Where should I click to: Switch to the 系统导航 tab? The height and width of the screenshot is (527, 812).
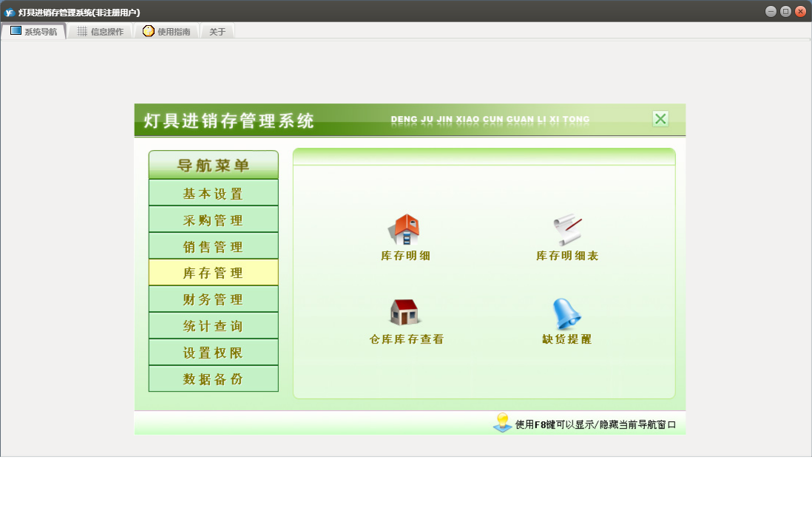tap(34, 31)
